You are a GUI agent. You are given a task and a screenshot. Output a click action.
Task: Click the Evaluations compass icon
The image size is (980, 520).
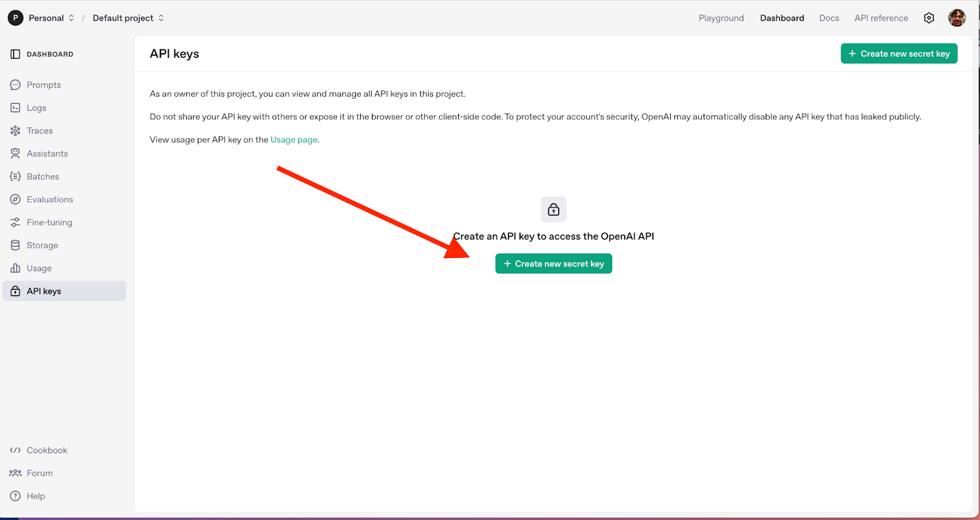(x=15, y=200)
